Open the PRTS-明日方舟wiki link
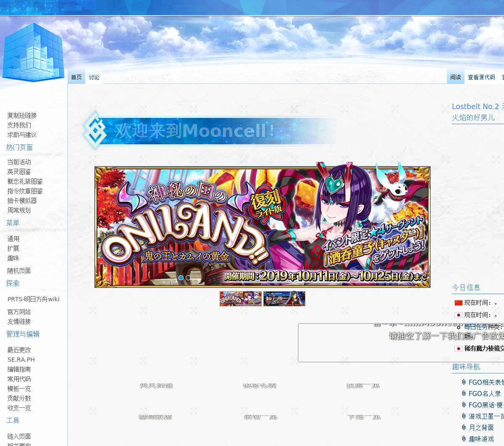The height and width of the screenshot is (446, 504). pos(34,299)
